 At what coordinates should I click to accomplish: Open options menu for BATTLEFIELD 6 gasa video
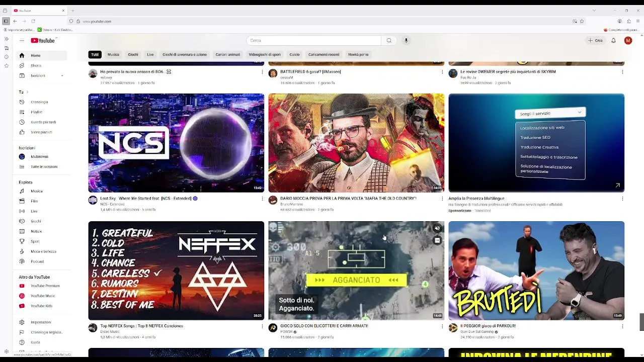(x=442, y=72)
